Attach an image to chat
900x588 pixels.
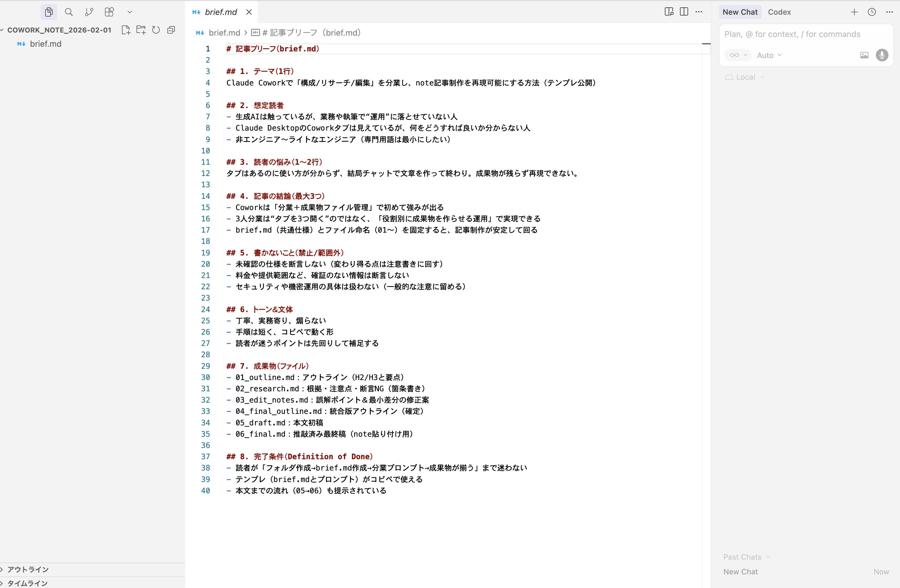864,55
